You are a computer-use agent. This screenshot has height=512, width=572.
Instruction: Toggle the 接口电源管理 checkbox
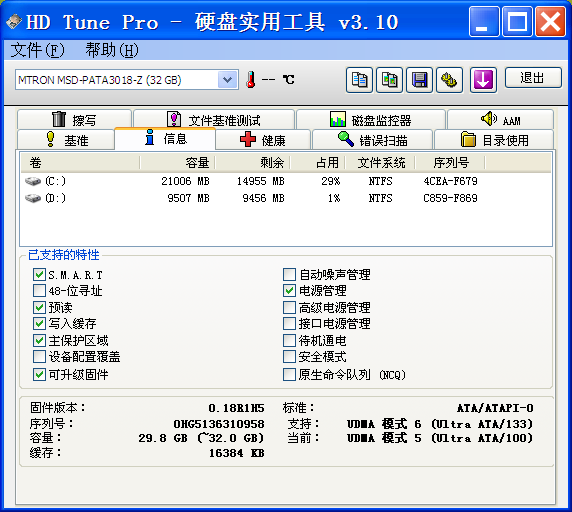click(289, 323)
